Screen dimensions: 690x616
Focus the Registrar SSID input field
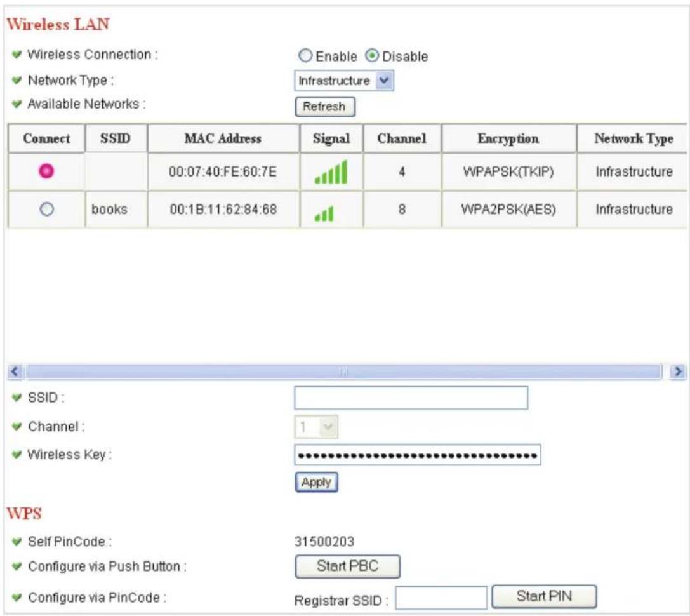441,598
